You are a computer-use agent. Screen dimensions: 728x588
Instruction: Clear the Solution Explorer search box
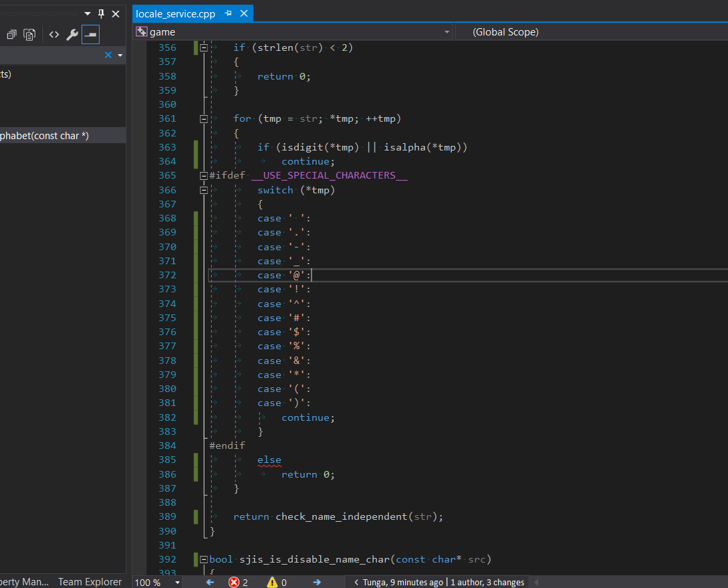[108, 55]
